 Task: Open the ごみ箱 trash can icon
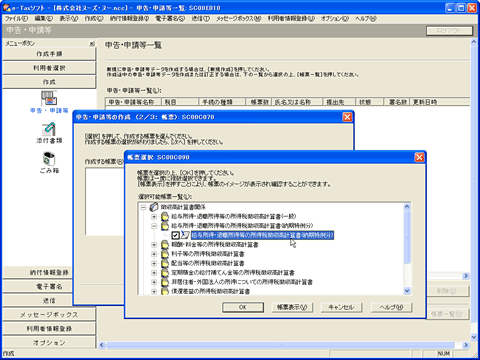pyautogui.click(x=49, y=159)
